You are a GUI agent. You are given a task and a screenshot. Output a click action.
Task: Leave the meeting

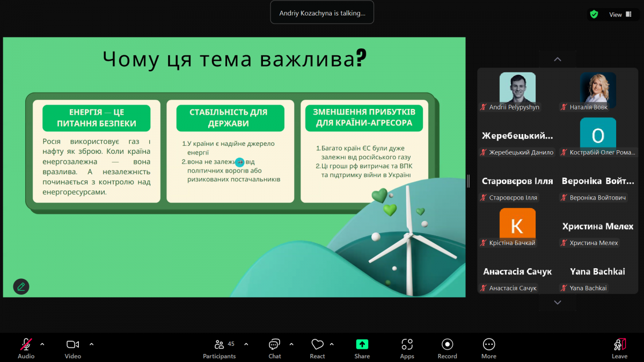click(x=619, y=343)
